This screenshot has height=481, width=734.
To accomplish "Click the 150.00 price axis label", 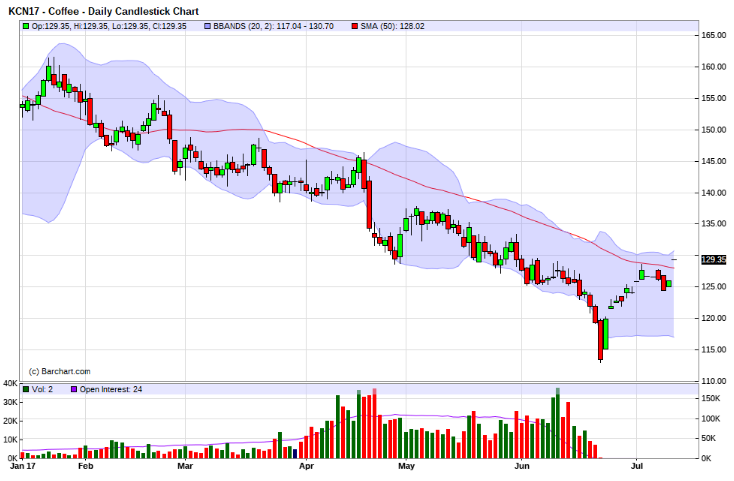I will (714, 130).
